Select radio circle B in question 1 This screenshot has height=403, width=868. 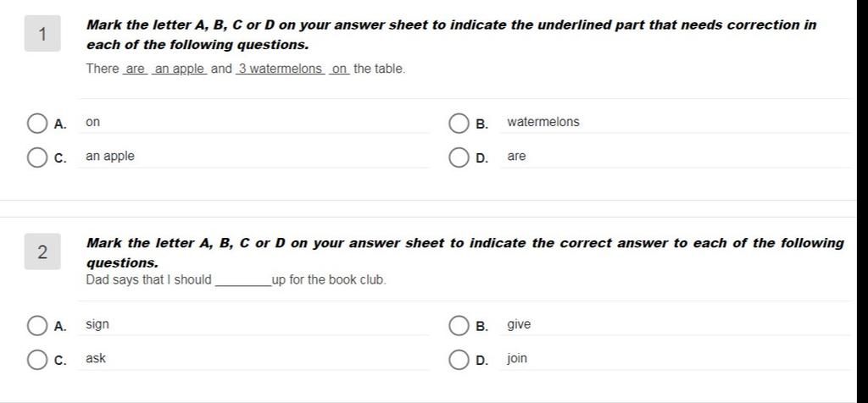[x=459, y=124]
